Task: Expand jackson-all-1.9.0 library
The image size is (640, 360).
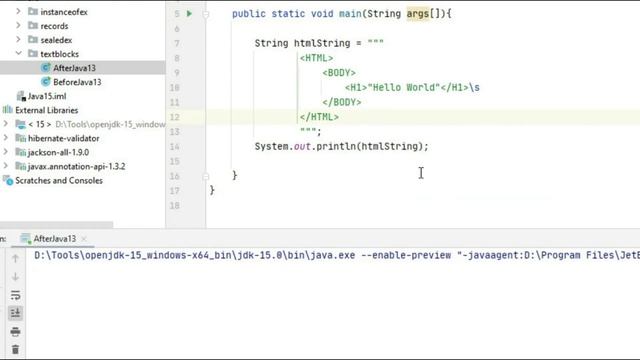Action: pyautogui.click(x=5, y=152)
